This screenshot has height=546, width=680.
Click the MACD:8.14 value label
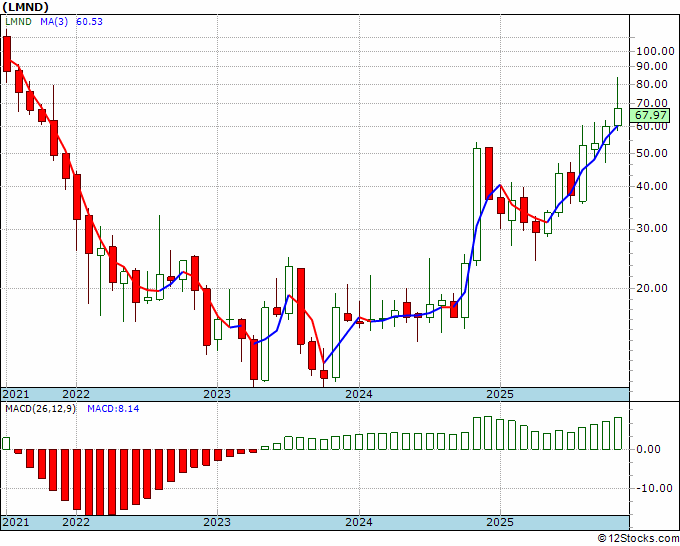tap(113, 409)
